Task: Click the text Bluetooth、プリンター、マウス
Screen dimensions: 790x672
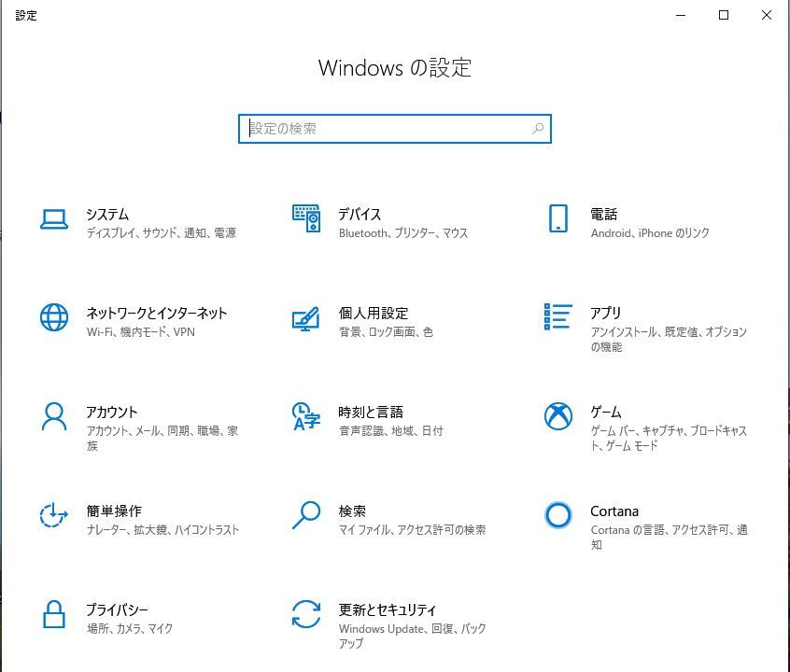Action: tap(403, 232)
